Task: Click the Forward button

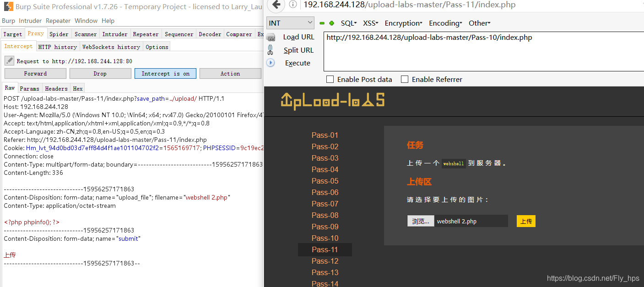Action: 35,73
